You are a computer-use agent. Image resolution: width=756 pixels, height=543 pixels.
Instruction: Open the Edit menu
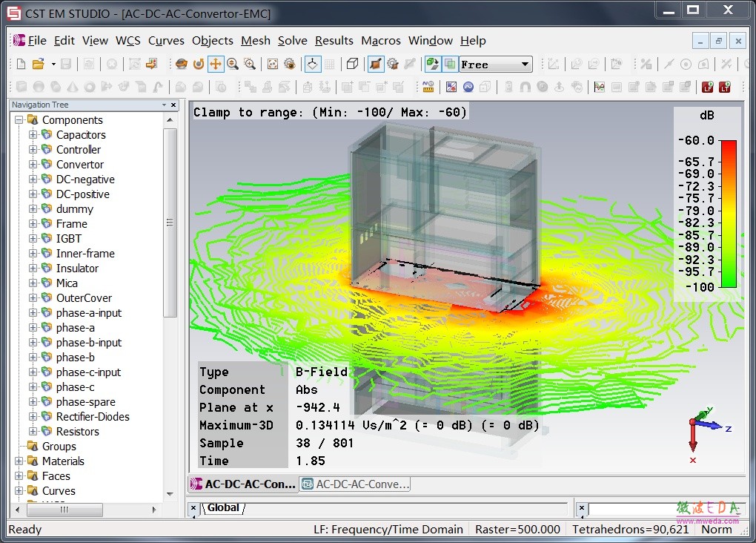[x=64, y=41]
